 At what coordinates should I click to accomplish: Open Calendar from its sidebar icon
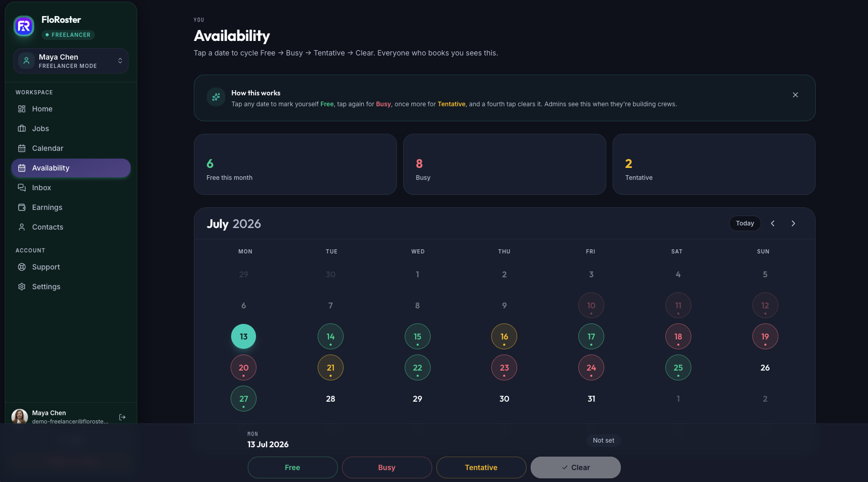(x=22, y=148)
